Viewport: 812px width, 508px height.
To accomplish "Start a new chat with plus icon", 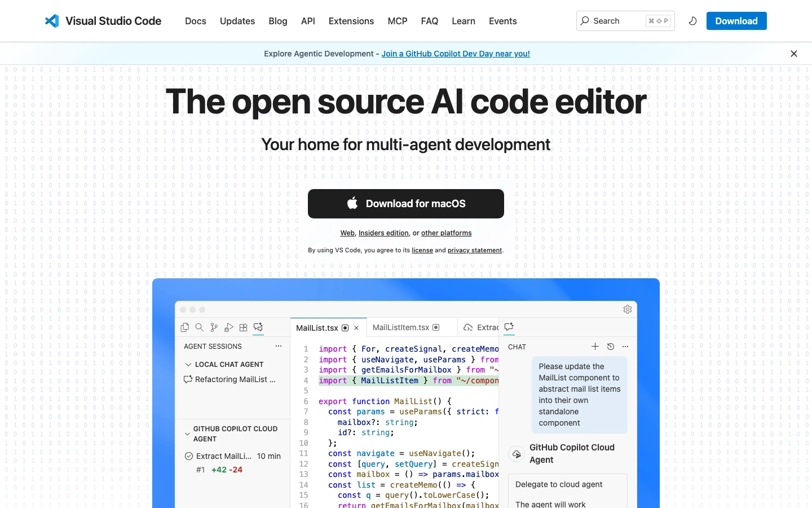I will click(x=595, y=347).
